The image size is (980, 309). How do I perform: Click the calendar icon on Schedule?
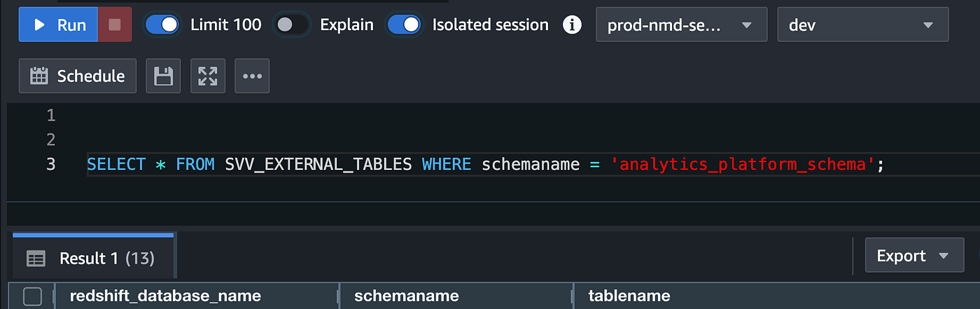point(38,76)
